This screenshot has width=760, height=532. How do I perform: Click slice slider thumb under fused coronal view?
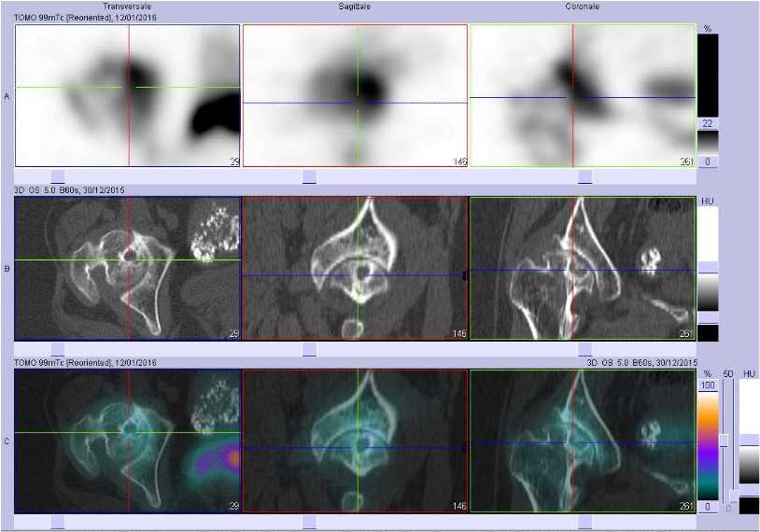pyautogui.click(x=585, y=522)
